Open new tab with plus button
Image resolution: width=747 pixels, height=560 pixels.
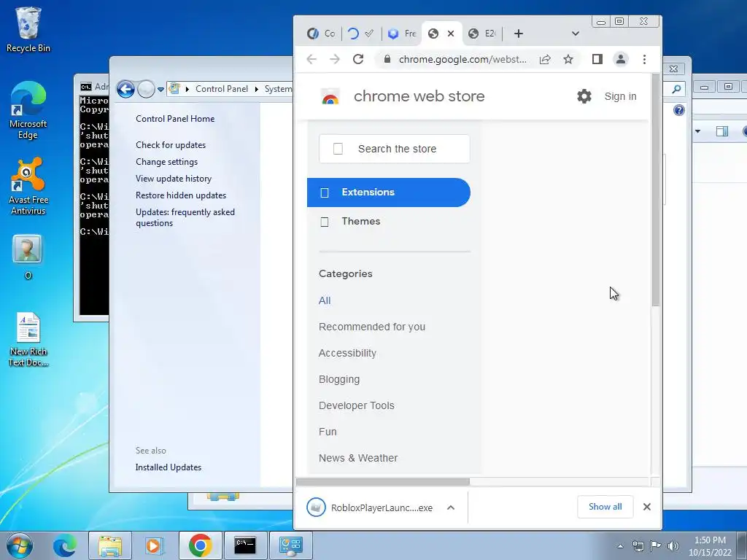[x=519, y=34]
